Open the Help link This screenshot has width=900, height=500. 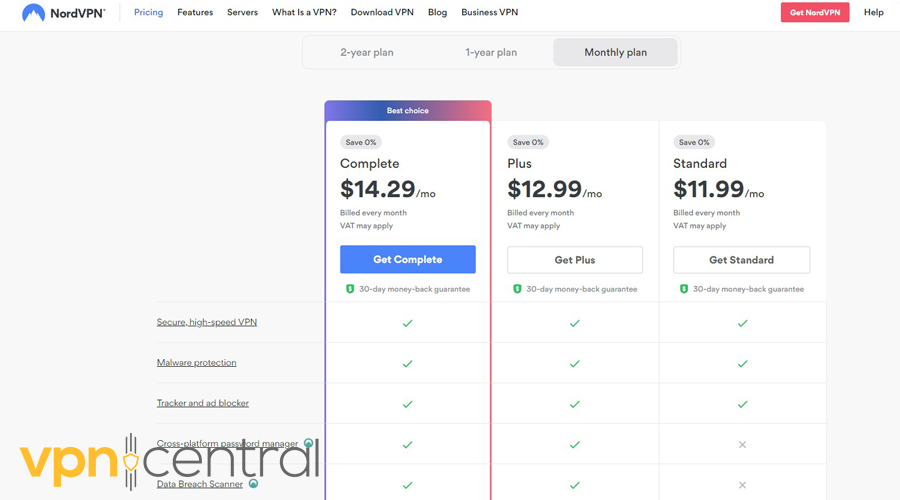[x=874, y=12]
